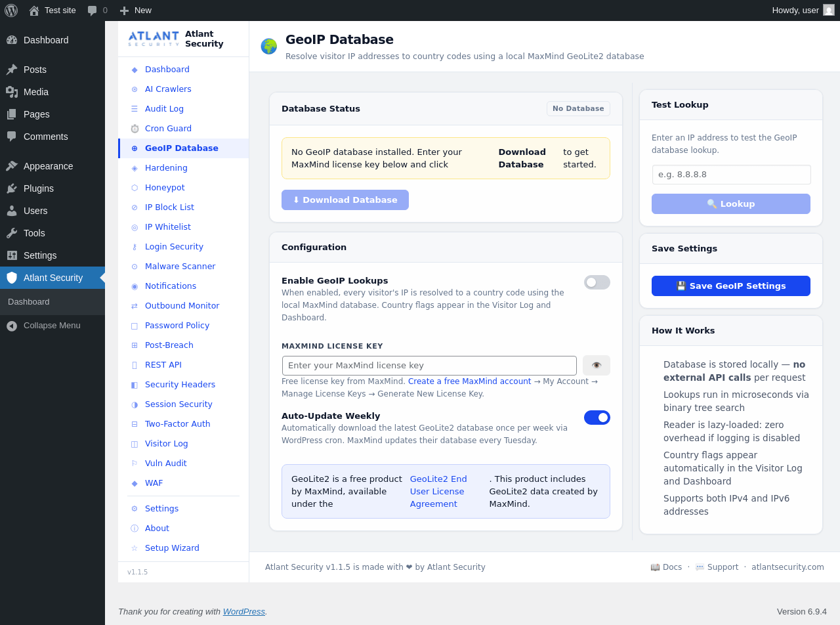Click the test IP address input field
This screenshot has width=840, height=625.
(x=732, y=175)
